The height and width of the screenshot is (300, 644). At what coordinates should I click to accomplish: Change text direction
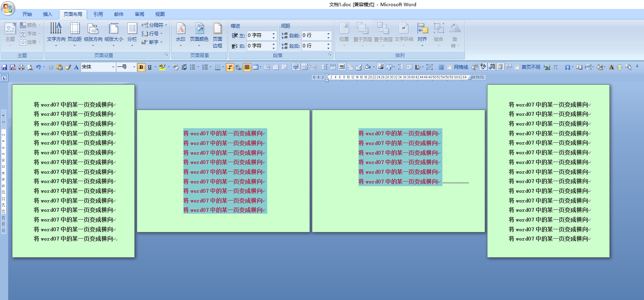pos(56,35)
